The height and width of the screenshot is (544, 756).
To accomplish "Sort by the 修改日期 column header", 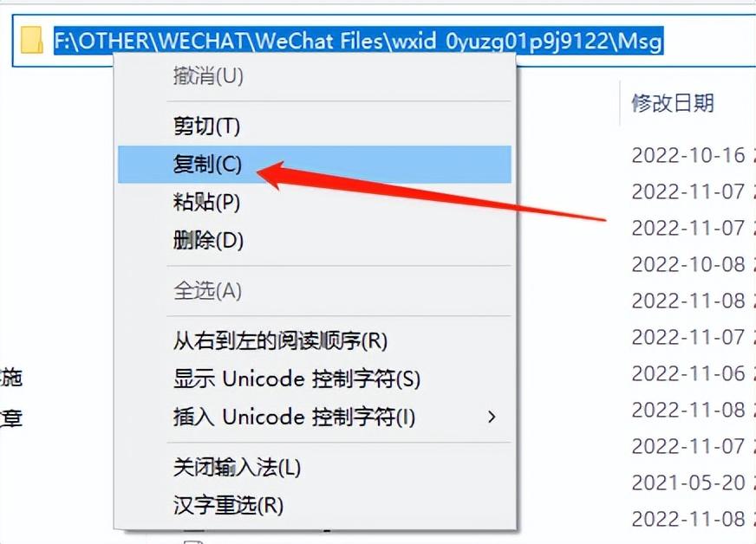I will pyautogui.click(x=673, y=103).
